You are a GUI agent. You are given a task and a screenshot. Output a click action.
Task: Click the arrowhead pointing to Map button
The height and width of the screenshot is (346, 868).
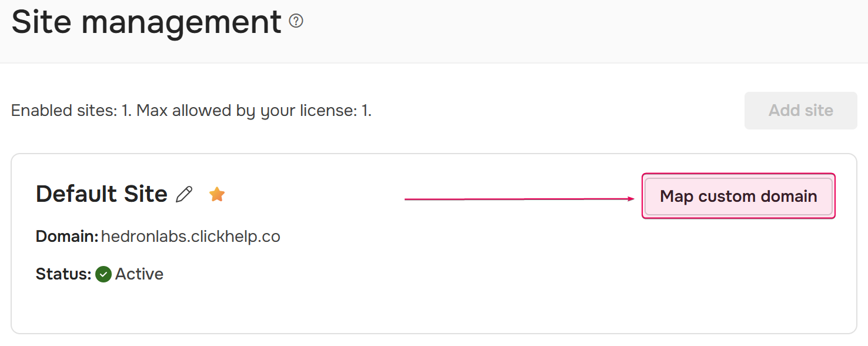632,199
